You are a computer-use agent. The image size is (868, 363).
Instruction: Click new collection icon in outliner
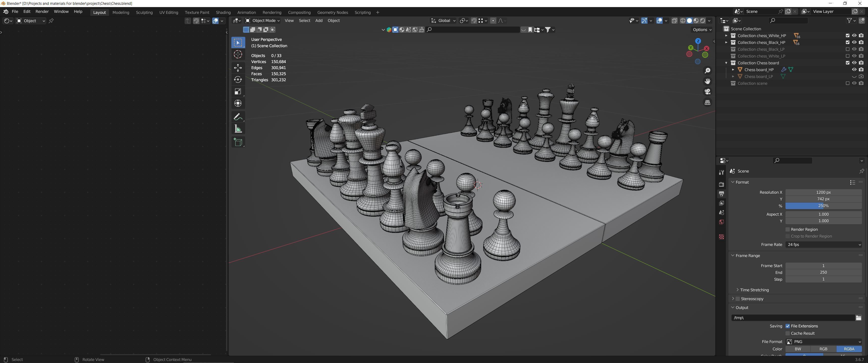[x=862, y=20]
